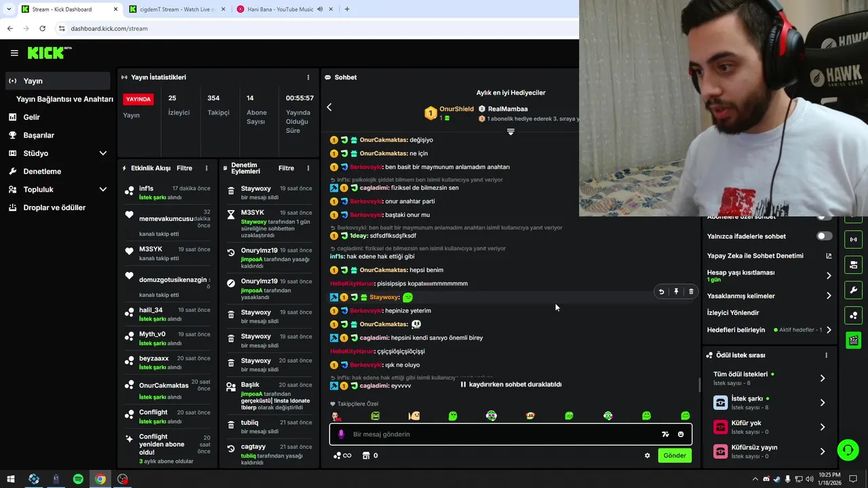
Task: Open Yayın İstatistikleri three-dot menu
Action: [308, 77]
